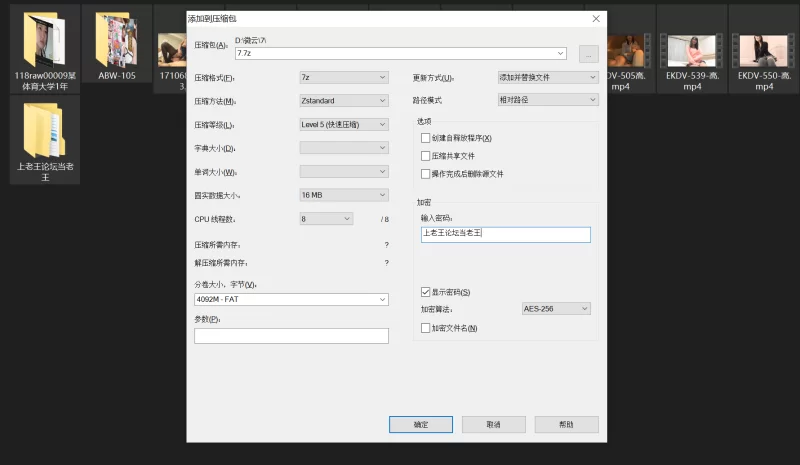Open the 加密算法 AES-256 dropdown

coord(556,309)
